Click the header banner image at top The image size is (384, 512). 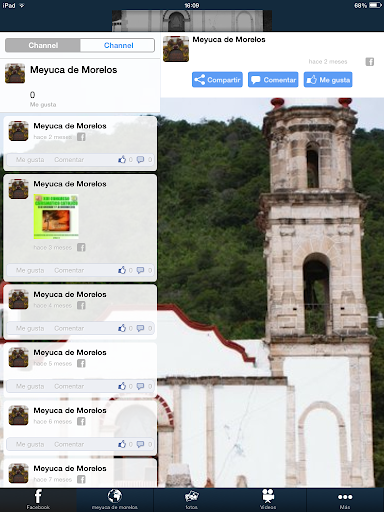(x=192, y=21)
